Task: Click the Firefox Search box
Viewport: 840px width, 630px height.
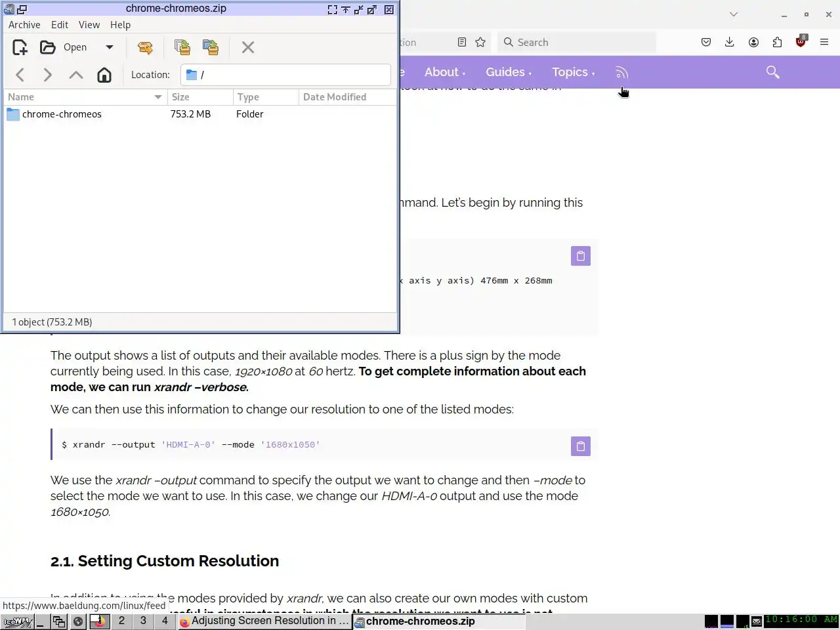Action: [x=577, y=42]
